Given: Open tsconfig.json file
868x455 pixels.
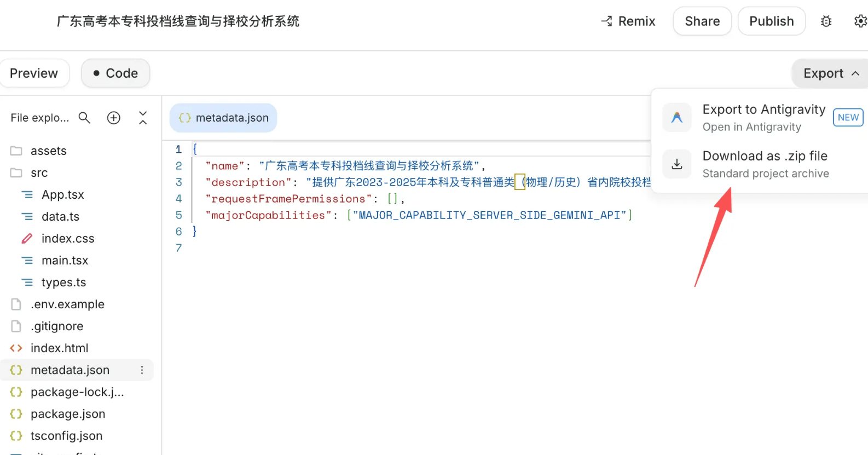Looking at the screenshot, I should [66, 436].
